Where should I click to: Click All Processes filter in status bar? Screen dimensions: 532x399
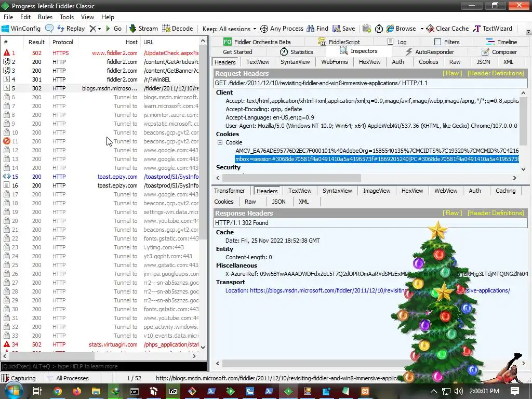(68, 378)
